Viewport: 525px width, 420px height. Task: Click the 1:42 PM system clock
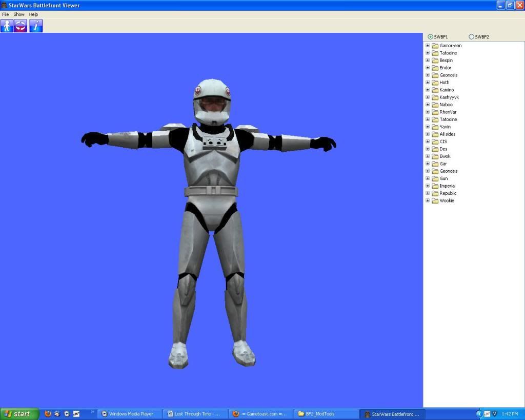(510, 414)
